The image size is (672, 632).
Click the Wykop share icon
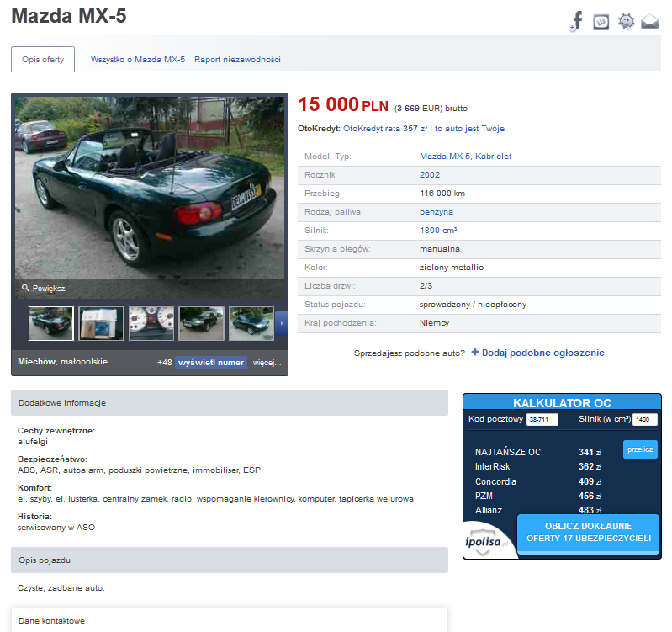tap(601, 22)
